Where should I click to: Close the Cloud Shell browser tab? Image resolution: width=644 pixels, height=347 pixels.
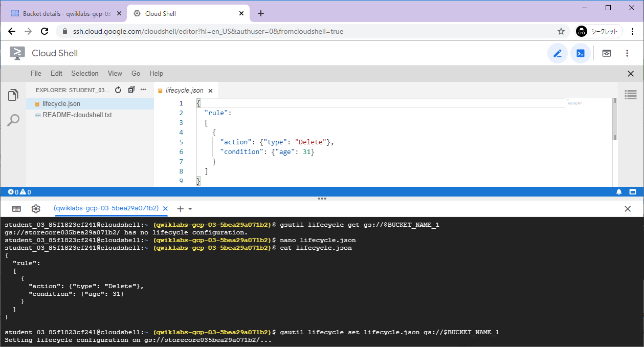pos(241,14)
